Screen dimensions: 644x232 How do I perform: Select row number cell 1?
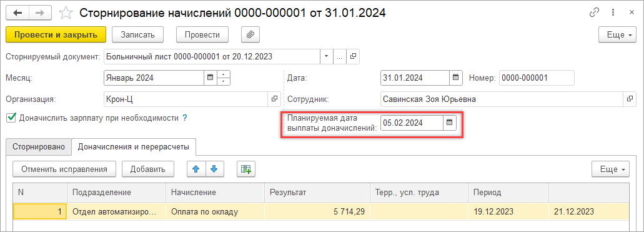[40, 212]
